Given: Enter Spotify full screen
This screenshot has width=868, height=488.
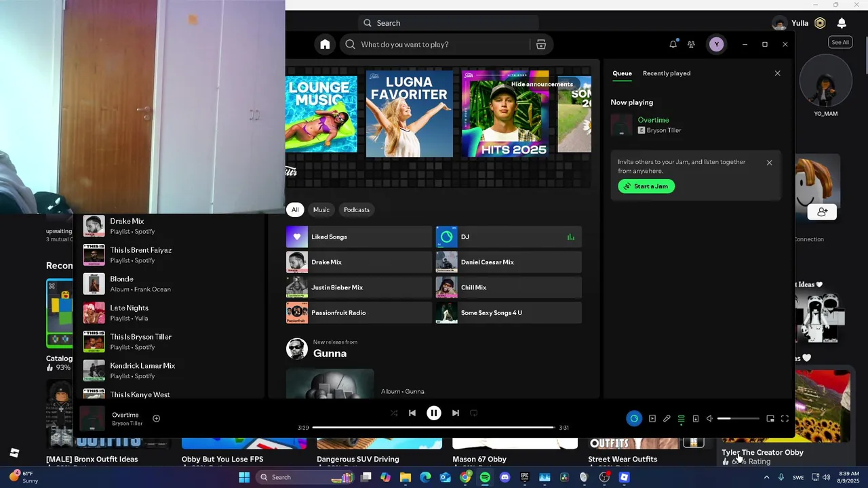Looking at the screenshot, I should coord(785,418).
